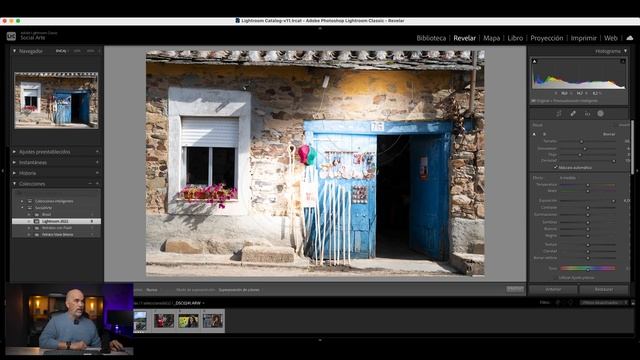Screen dimensions: 640x360
Task: Click the cloud sync status icon
Action: [630, 38]
